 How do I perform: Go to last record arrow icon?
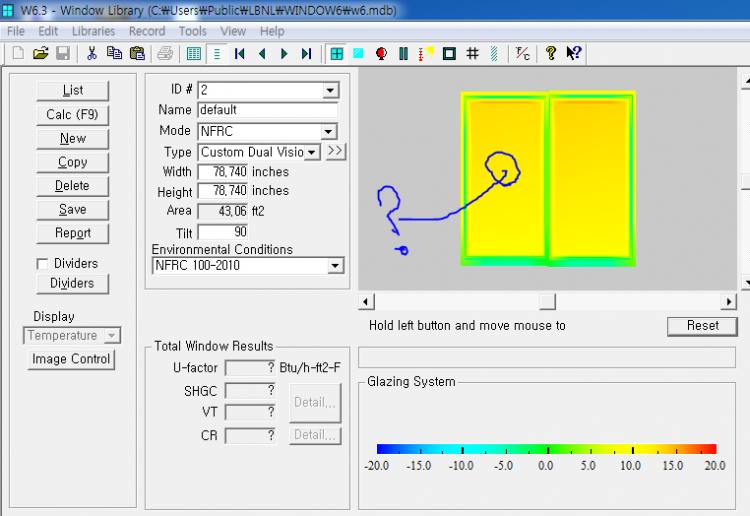306,53
